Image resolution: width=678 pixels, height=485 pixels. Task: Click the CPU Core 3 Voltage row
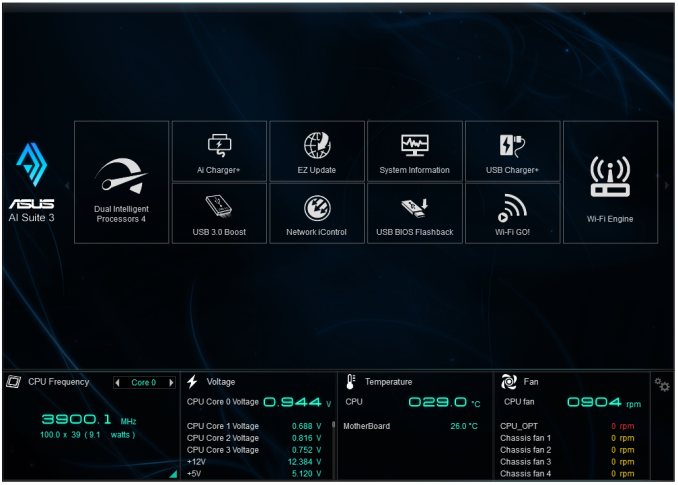point(254,450)
